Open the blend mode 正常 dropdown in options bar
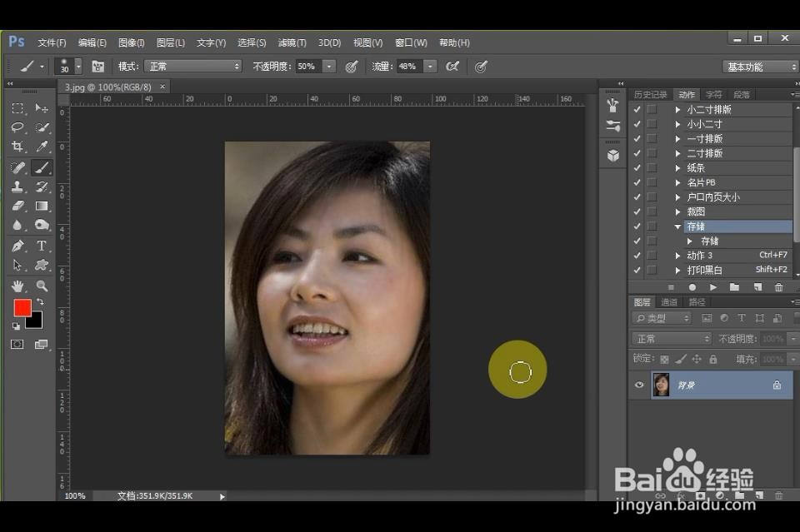The image size is (800, 532). pyautogui.click(x=192, y=67)
